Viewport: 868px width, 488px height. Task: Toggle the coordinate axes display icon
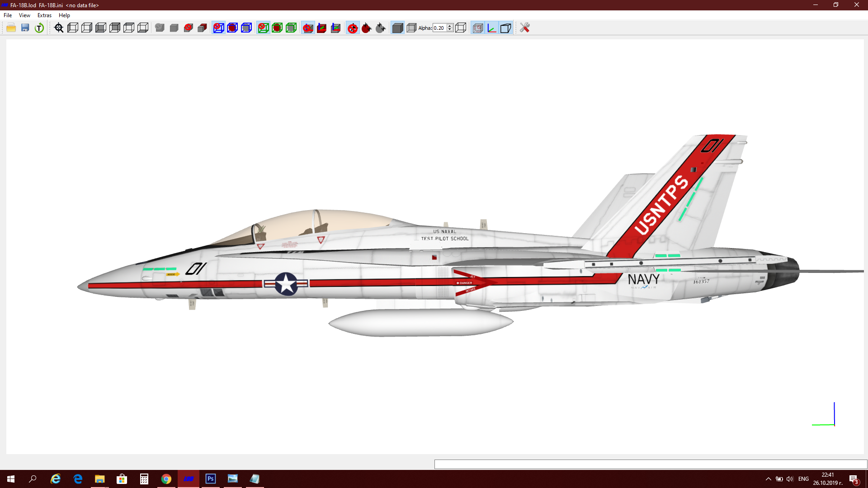click(492, 28)
